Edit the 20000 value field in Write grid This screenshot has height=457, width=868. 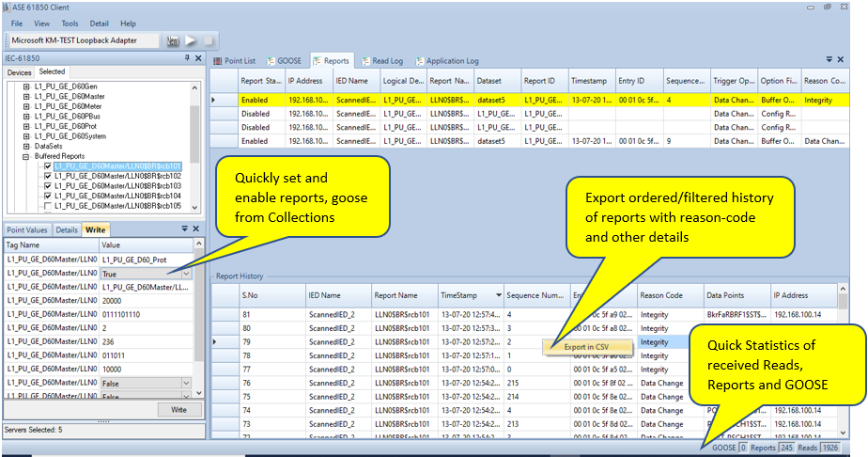(147, 301)
